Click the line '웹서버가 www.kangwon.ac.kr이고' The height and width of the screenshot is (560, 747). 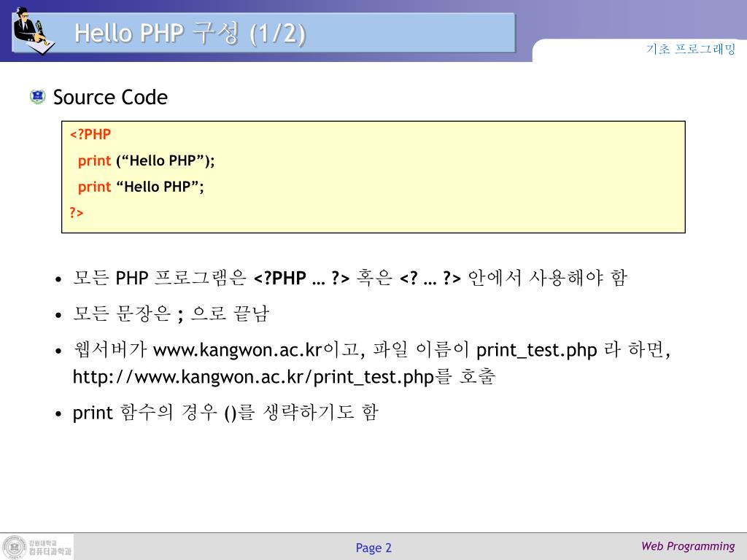click(371, 350)
